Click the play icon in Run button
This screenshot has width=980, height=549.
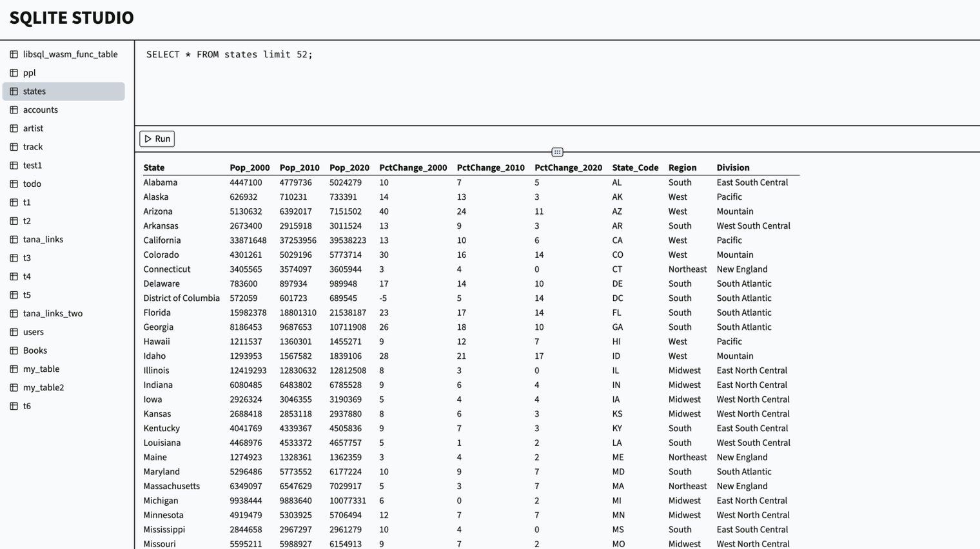point(148,139)
